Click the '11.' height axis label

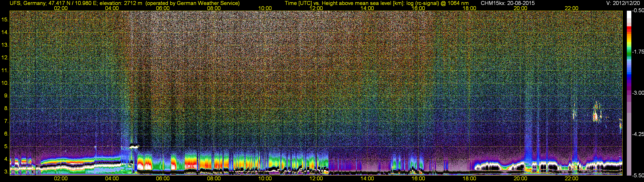5,70
